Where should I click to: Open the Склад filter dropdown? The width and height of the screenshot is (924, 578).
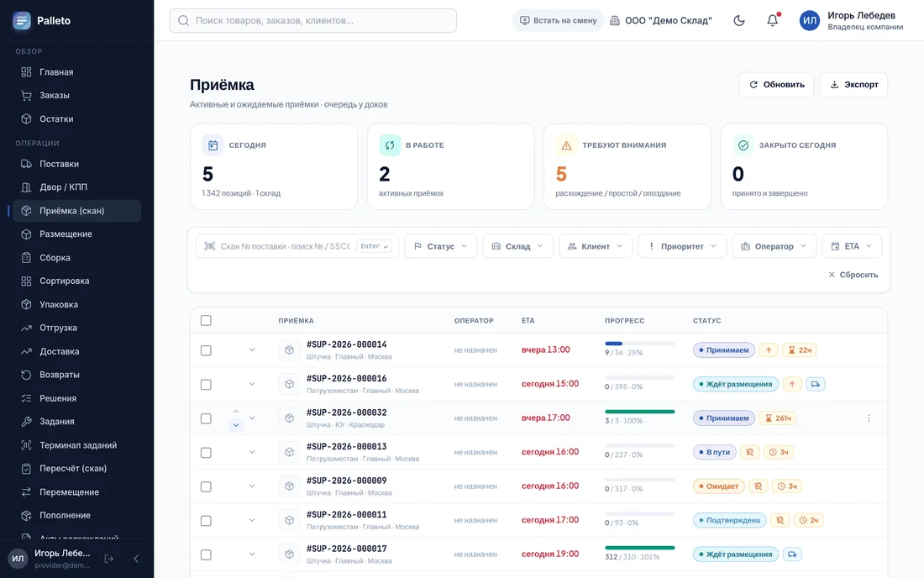click(517, 246)
